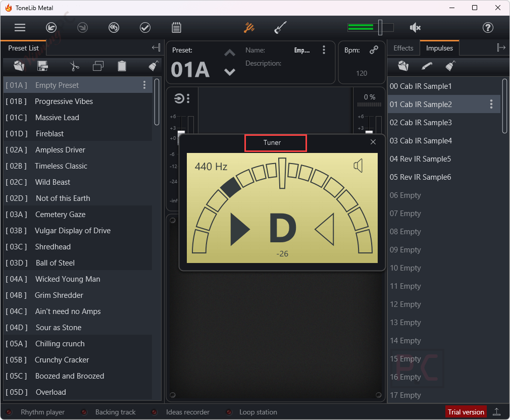The image size is (510, 420).
Task: Collapse the right Effects/Impulses panel
Action: pyautogui.click(x=501, y=48)
